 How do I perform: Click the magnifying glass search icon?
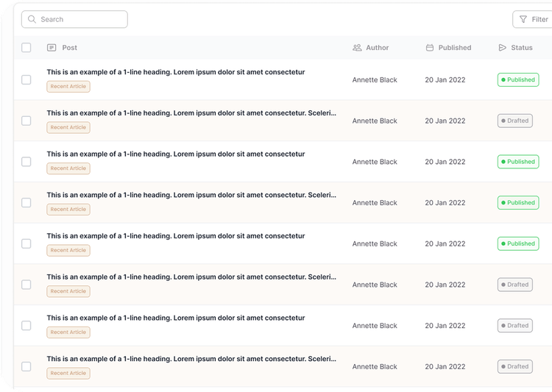32,19
